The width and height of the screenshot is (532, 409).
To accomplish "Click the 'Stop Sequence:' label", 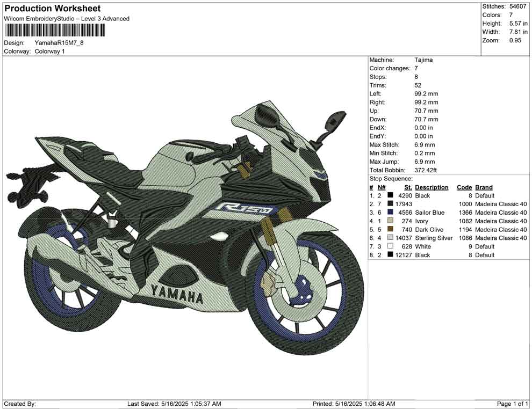I will point(391,179).
